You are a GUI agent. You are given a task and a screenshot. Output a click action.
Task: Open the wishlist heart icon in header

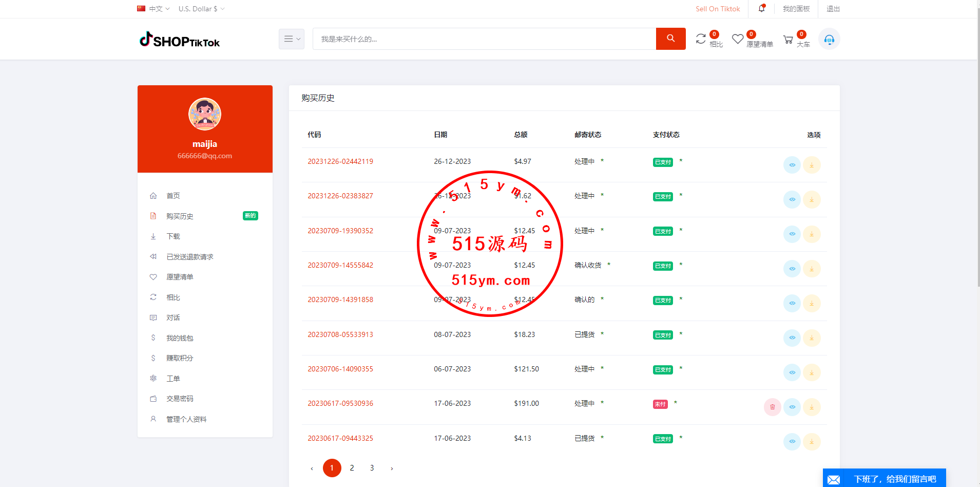tap(738, 39)
